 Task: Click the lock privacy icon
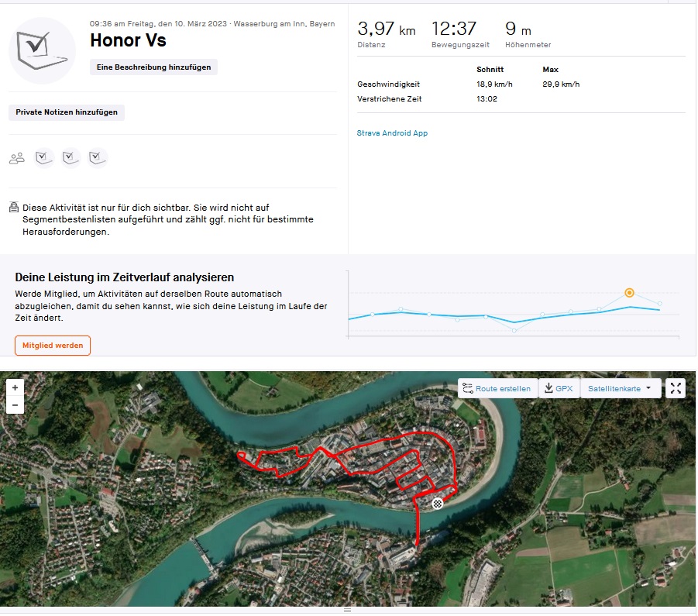(14, 207)
